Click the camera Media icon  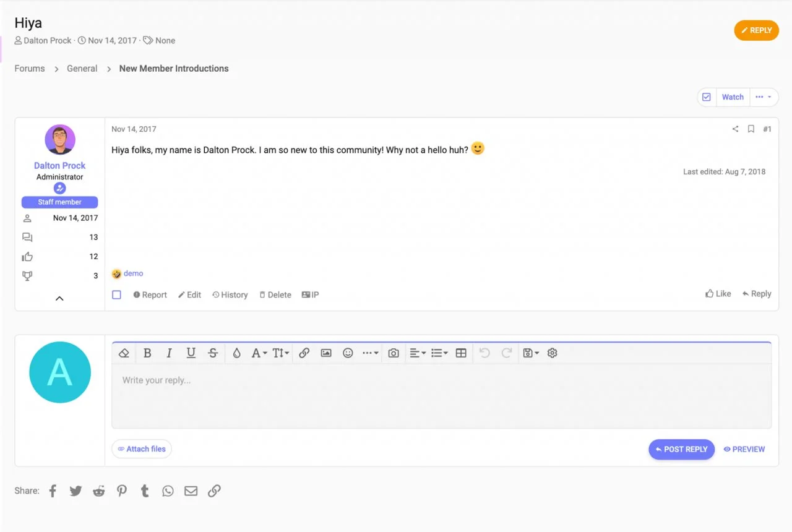394,353
